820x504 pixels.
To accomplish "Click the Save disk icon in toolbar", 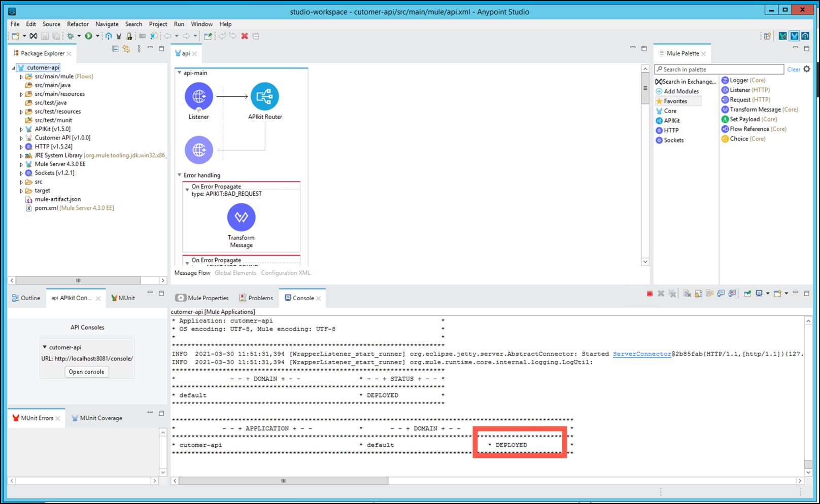I will (45, 36).
